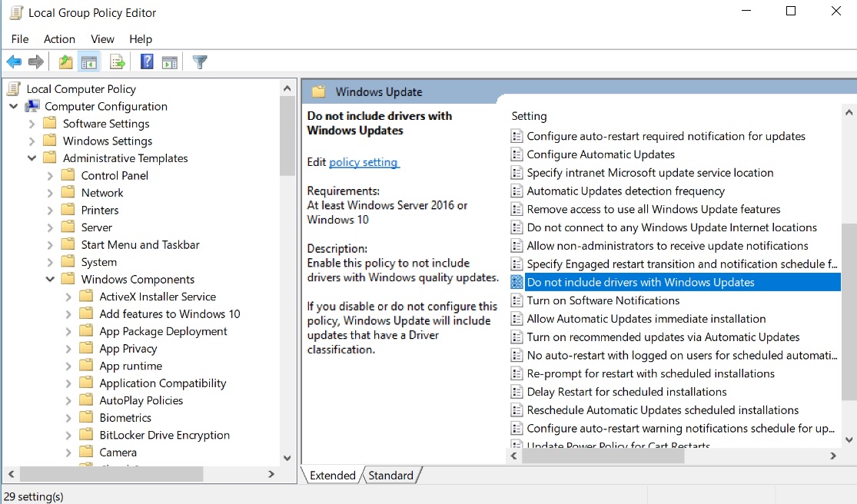Toggle Show/Hide Action Pane icon
The image size is (857, 504).
tap(169, 62)
